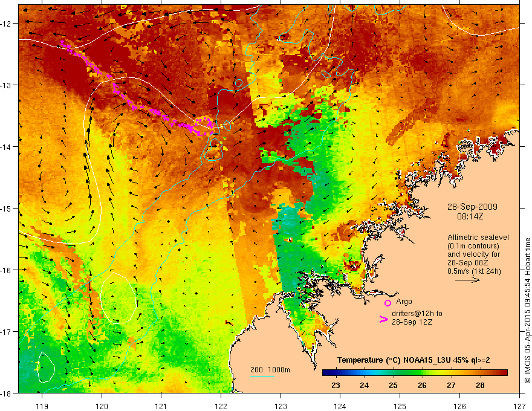The image size is (532, 411).
Task: Click the 28-Sep 08Z velocity date text
Action: click(467, 263)
